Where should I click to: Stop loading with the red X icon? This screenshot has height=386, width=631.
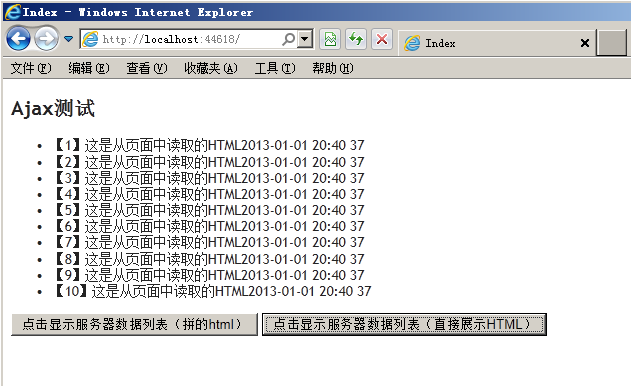(x=381, y=39)
